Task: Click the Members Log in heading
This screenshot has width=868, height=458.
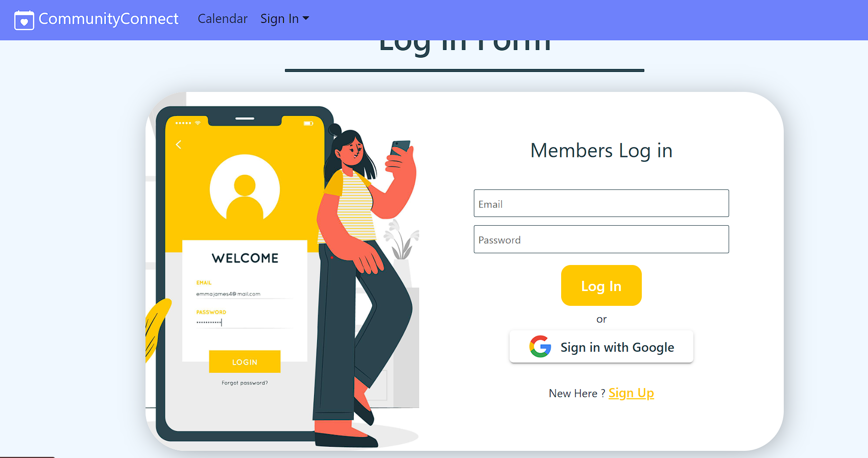Action: (x=601, y=151)
